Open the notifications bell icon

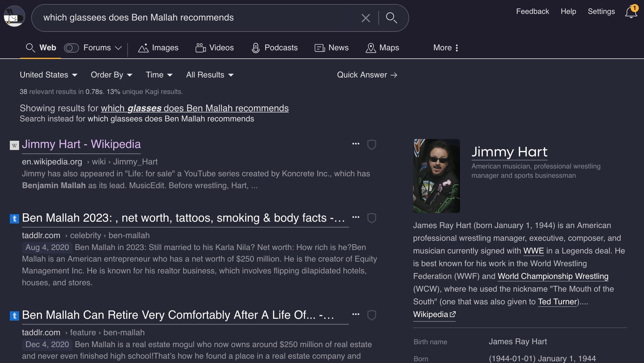coord(631,12)
